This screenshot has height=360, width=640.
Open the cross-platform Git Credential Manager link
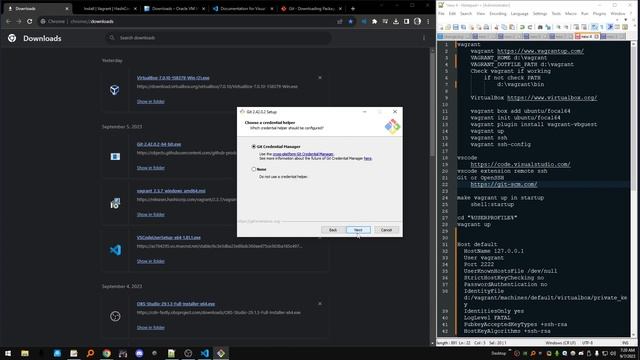pos(303,154)
